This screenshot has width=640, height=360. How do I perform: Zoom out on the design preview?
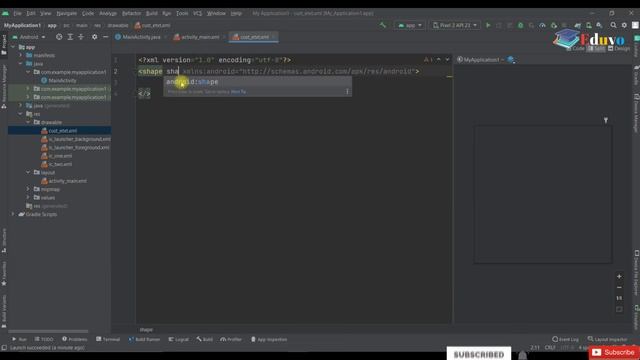pos(619,287)
